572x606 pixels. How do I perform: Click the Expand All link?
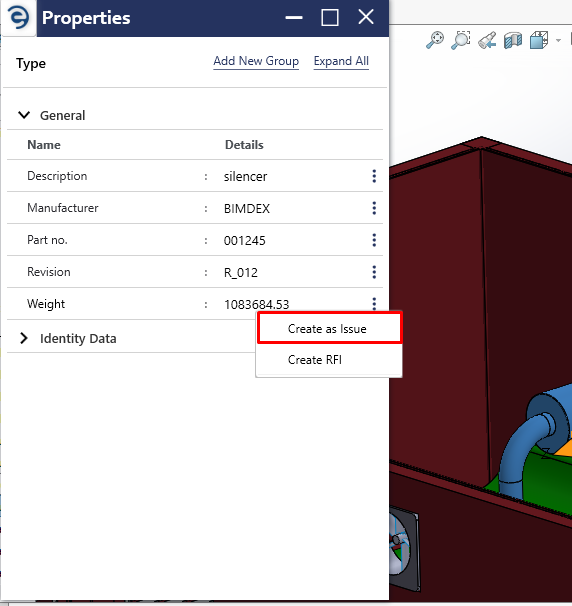(x=341, y=61)
